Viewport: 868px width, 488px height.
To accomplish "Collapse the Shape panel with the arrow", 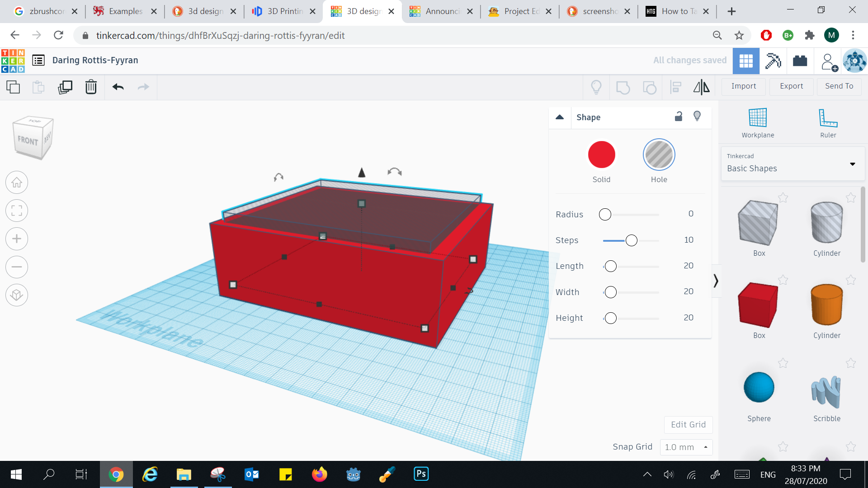I will click(560, 117).
